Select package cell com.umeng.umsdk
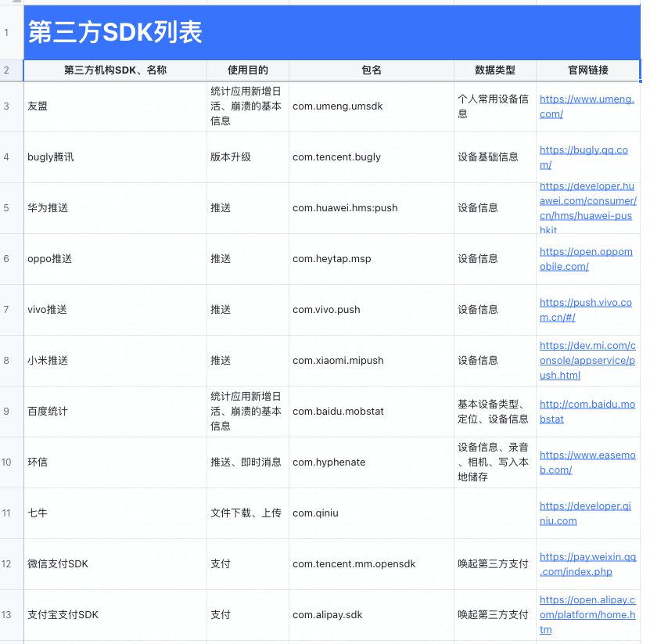 [x=372, y=106]
